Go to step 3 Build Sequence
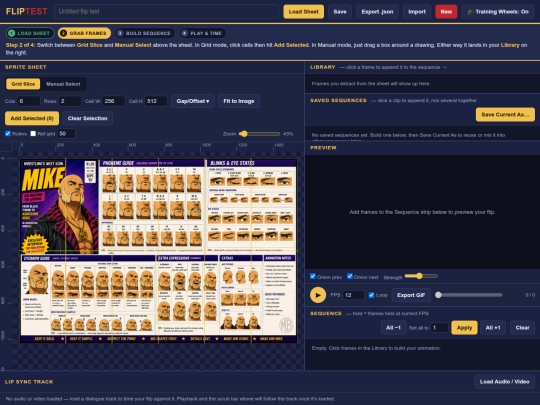540x405 pixels. tap(145, 33)
